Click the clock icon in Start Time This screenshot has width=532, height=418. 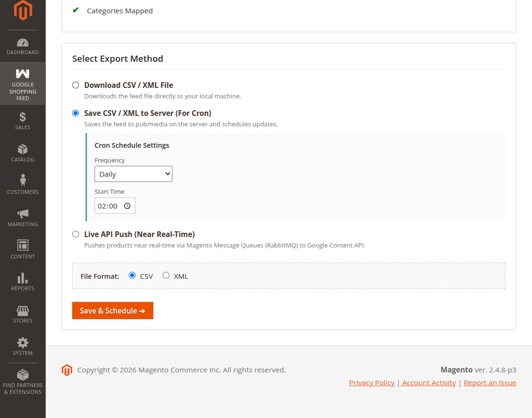127,206
